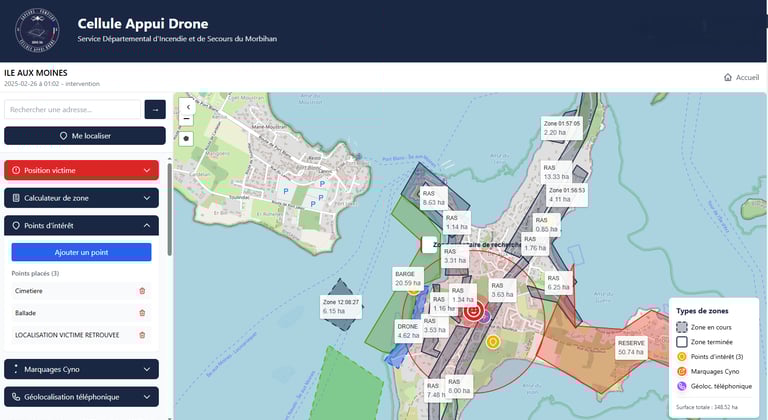
Task: Click Zone 12:08:27 6.15 ha label
Action: pos(341,307)
